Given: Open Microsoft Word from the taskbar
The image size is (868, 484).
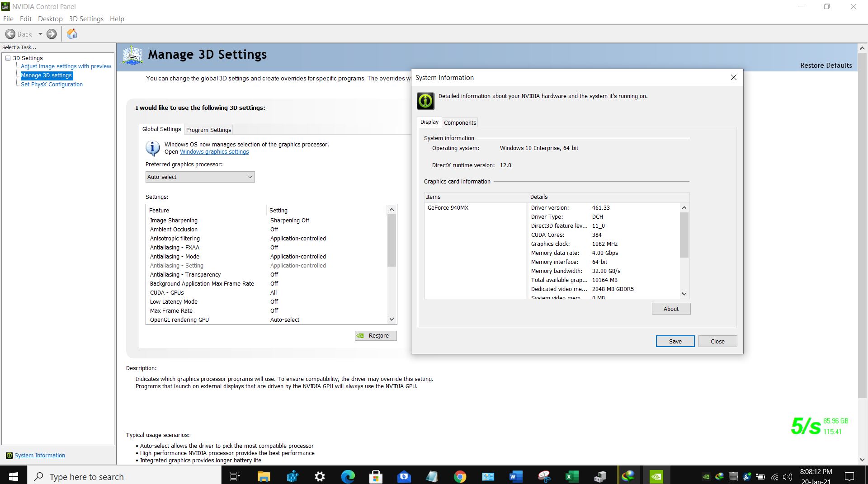Looking at the screenshot, I should point(516,476).
